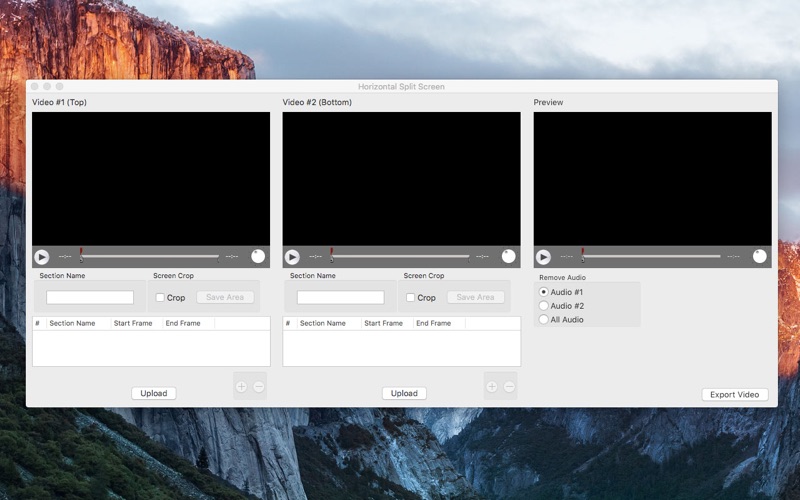Image resolution: width=800 pixels, height=500 pixels.
Task: Click Video #1 timeline slider track
Action: coord(150,257)
